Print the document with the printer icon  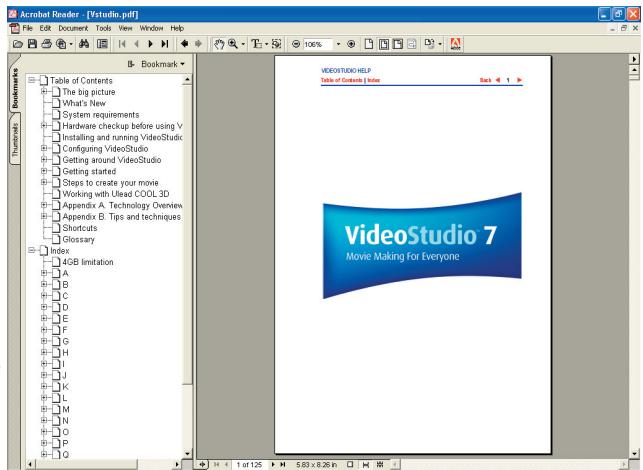pyautogui.click(x=47, y=44)
